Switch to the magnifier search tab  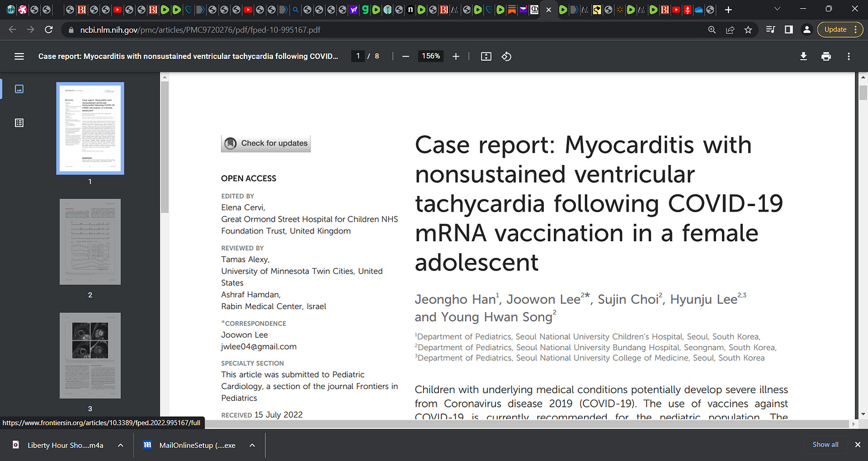(295, 10)
